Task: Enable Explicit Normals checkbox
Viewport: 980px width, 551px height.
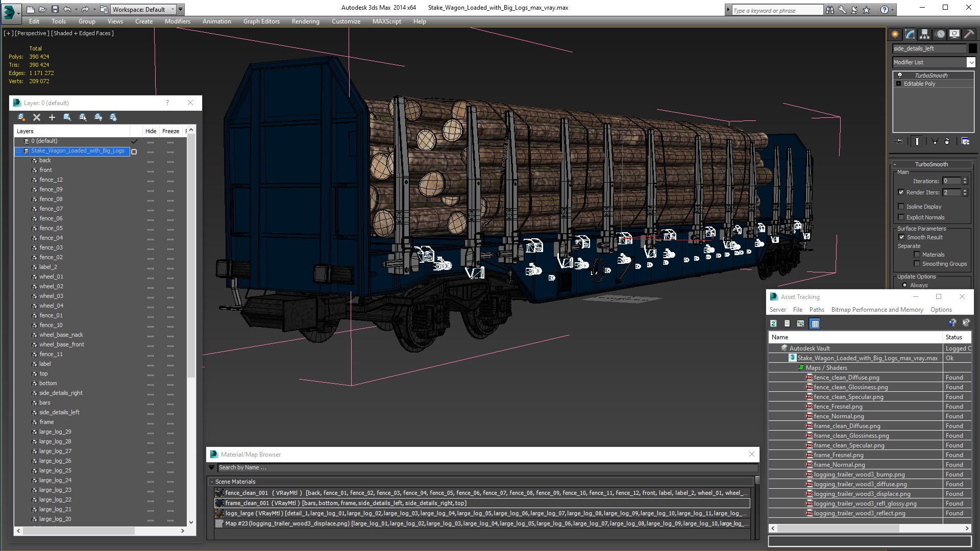Action: (x=901, y=217)
